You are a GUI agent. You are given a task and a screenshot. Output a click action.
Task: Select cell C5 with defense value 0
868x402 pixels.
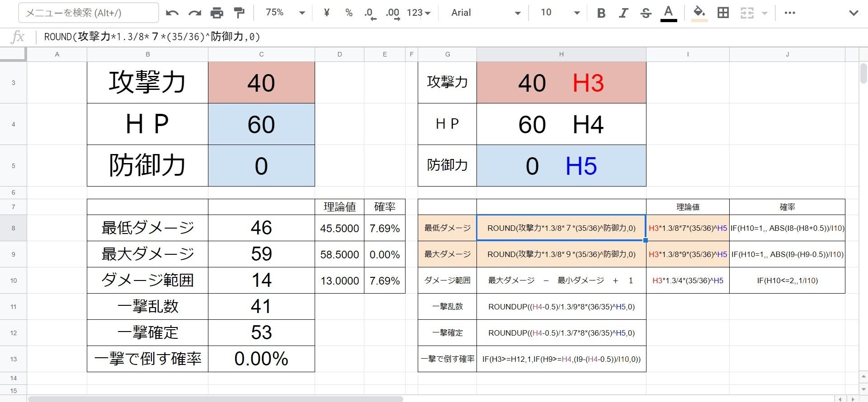pyautogui.click(x=261, y=166)
